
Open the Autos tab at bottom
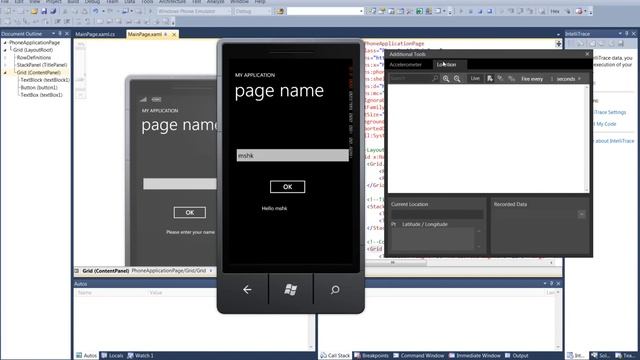[x=87, y=356]
